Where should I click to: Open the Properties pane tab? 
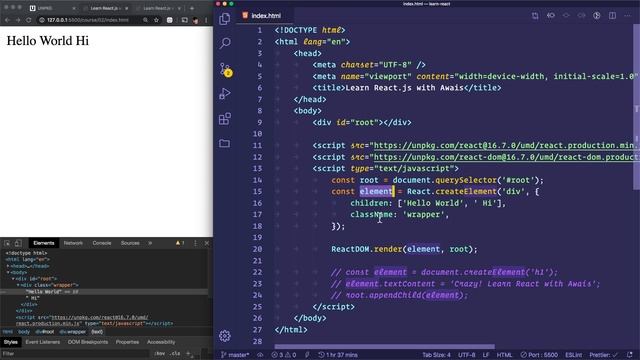(127, 342)
